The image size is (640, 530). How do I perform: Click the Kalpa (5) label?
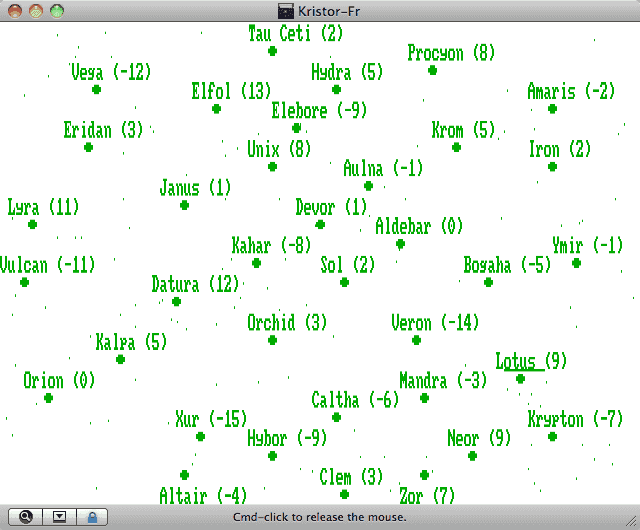coord(131,342)
